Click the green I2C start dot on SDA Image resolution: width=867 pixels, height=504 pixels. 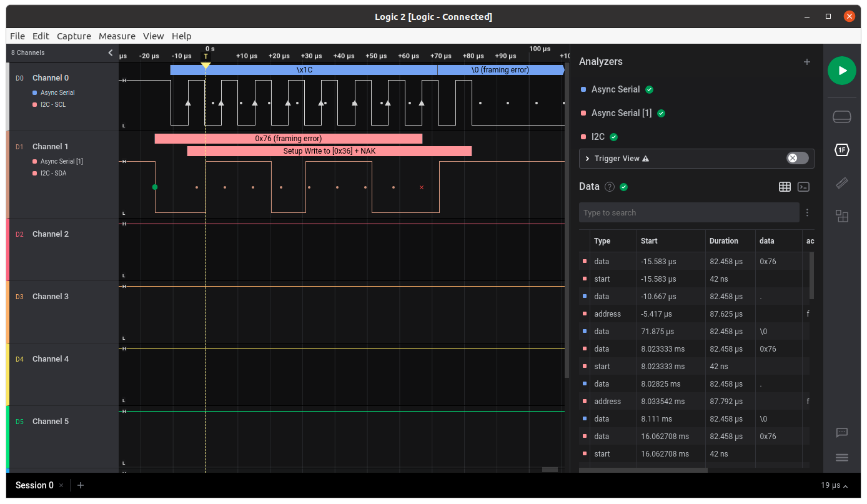[x=155, y=187]
